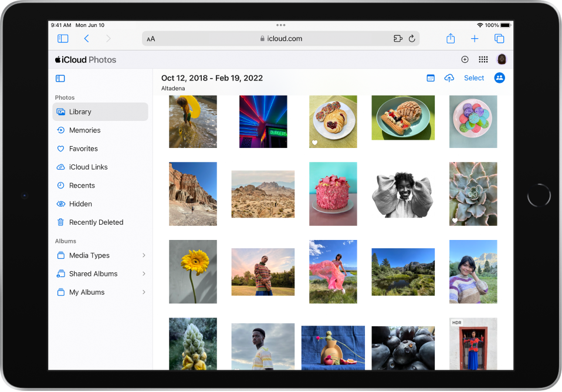This screenshot has width=562, height=392.
Task: Open the neon burgers sign photo
Action: point(263,121)
